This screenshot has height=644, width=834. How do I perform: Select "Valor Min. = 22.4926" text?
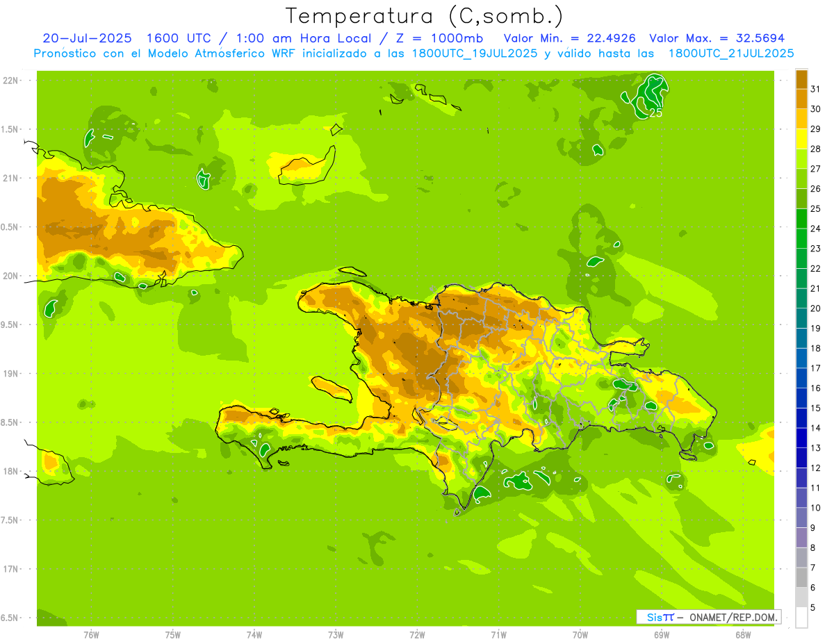click(571, 38)
